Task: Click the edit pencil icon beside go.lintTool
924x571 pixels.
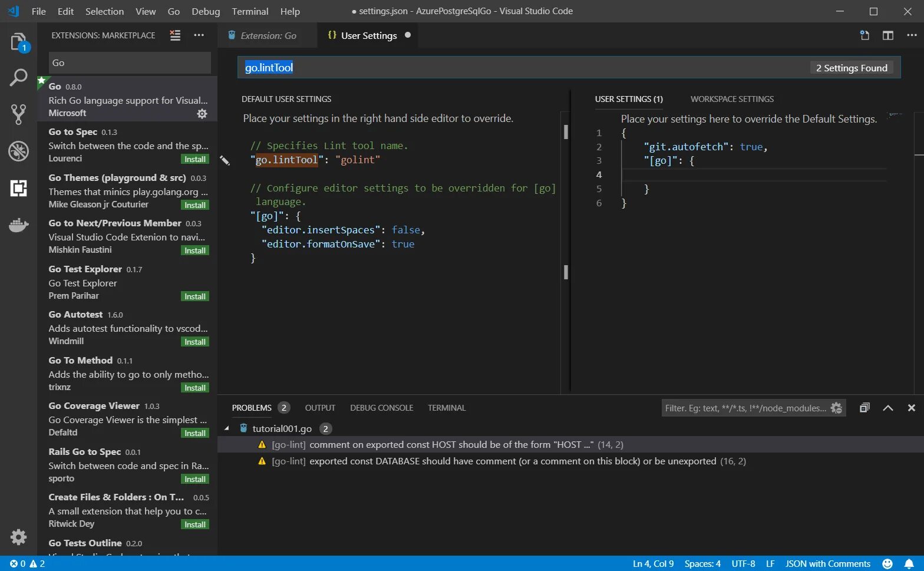Action: (x=225, y=160)
